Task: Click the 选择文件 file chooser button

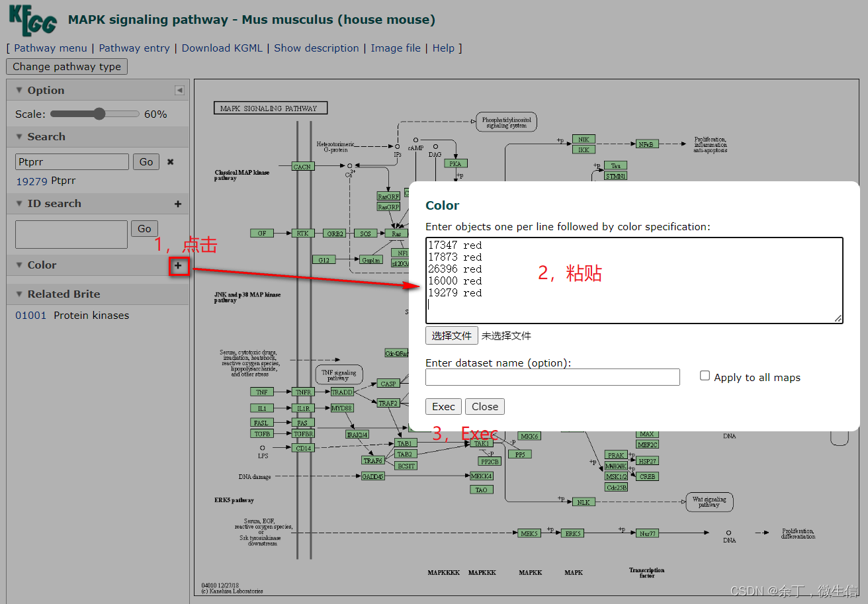Action: tap(451, 335)
